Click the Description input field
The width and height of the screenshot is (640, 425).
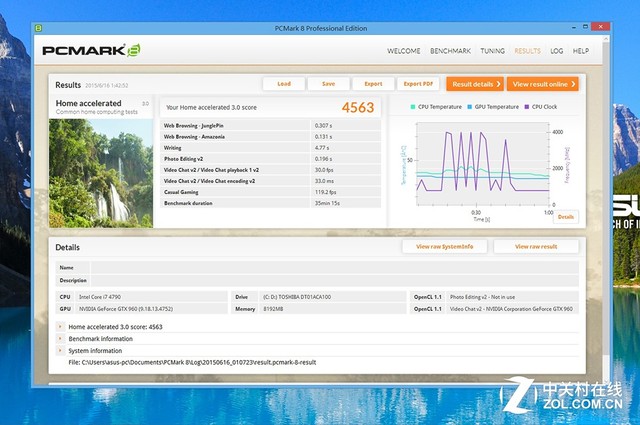[x=335, y=280]
